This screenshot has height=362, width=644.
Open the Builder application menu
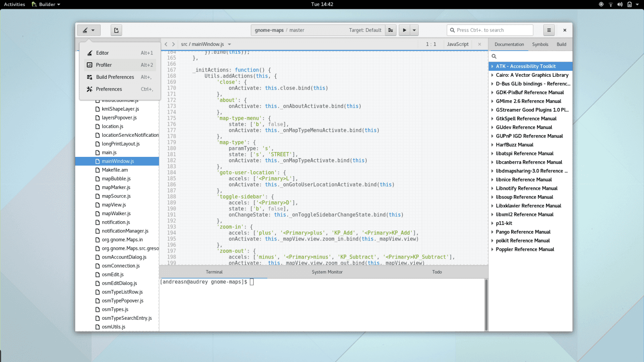46,4
